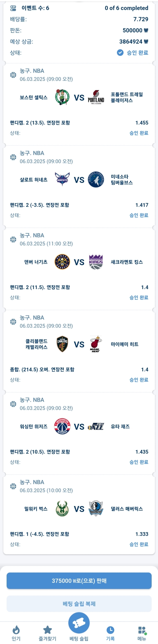Image resolution: width=158 pixels, height=644 pixels.
Task: Tap the Portland Trail Blazers logo
Action: click(96, 97)
